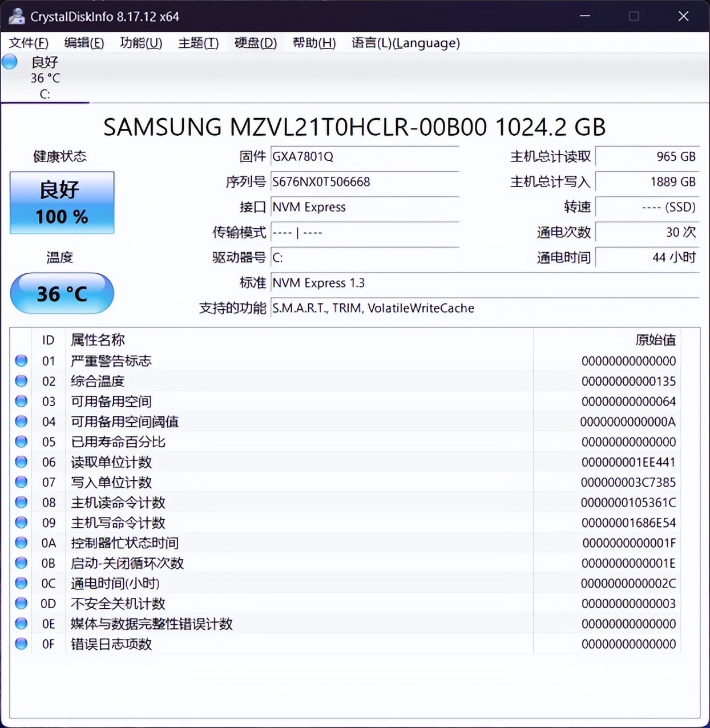Click the status icon for attribute 0B
The width and height of the screenshot is (710, 728).
(21, 563)
